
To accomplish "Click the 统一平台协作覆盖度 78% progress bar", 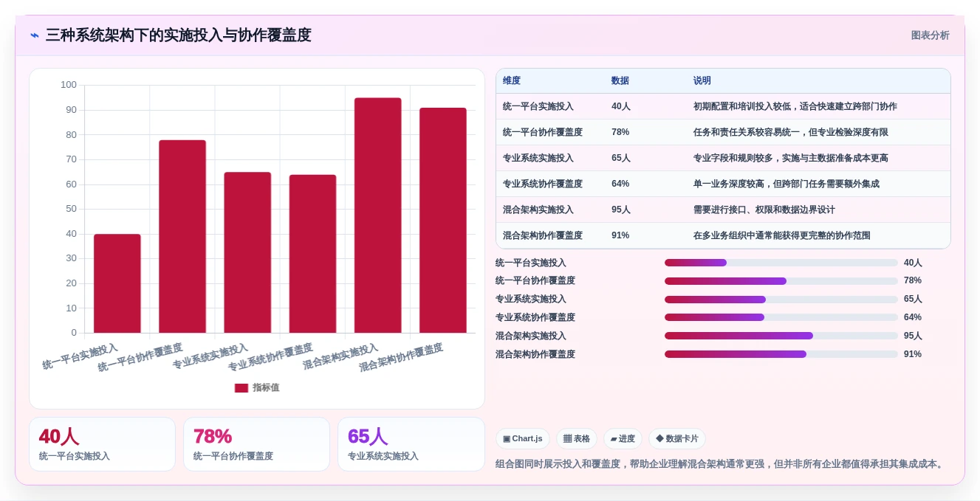I will [781, 281].
